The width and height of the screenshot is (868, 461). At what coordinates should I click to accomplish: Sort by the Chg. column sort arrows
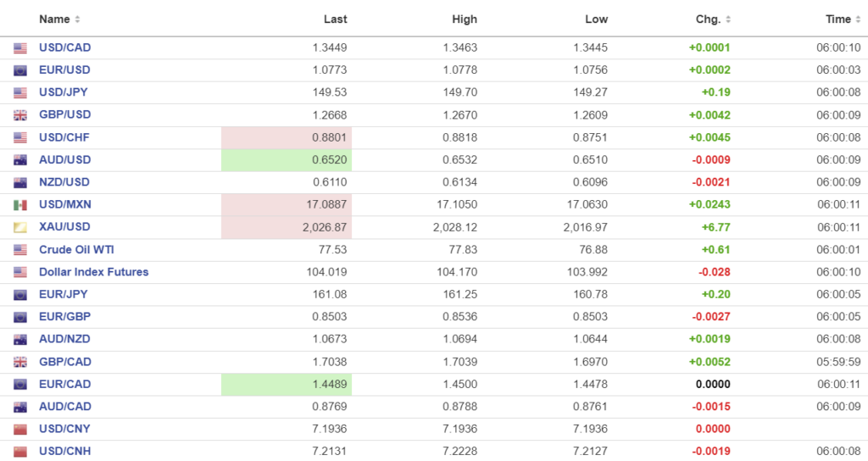click(x=728, y=19)
